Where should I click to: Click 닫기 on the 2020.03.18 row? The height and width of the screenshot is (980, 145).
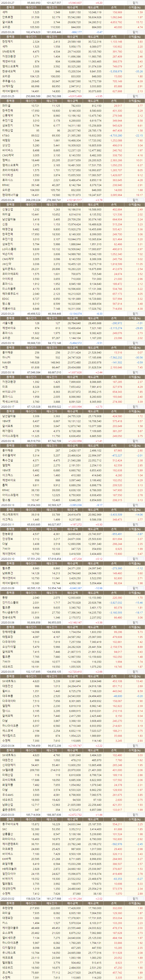[x=135, y=372]
